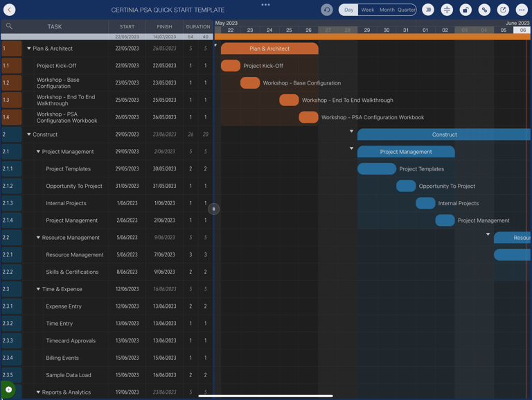This screenshot has width=532, height=400.
Task: Switch to Day view
Action: pos(348,10)
